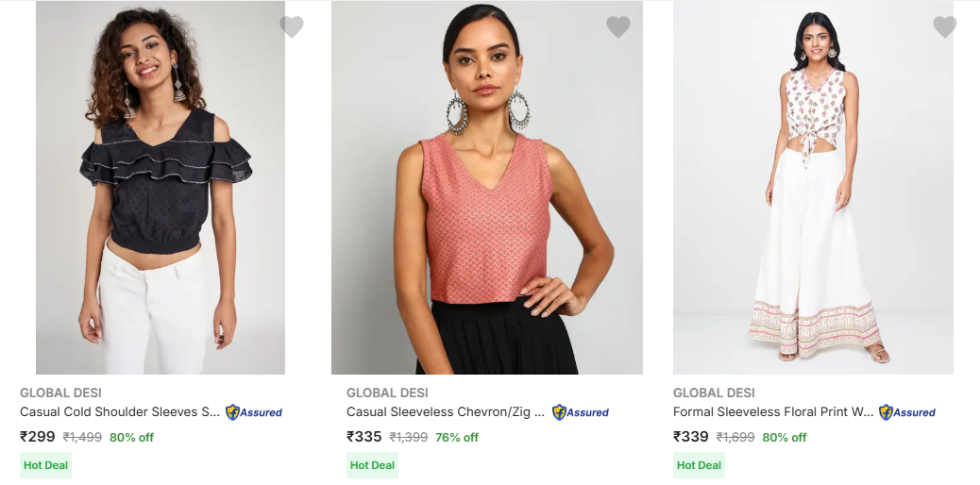
Task: Click Global Desi brand above floral print top
Action: pyautogui.click(x=714, y=393)
